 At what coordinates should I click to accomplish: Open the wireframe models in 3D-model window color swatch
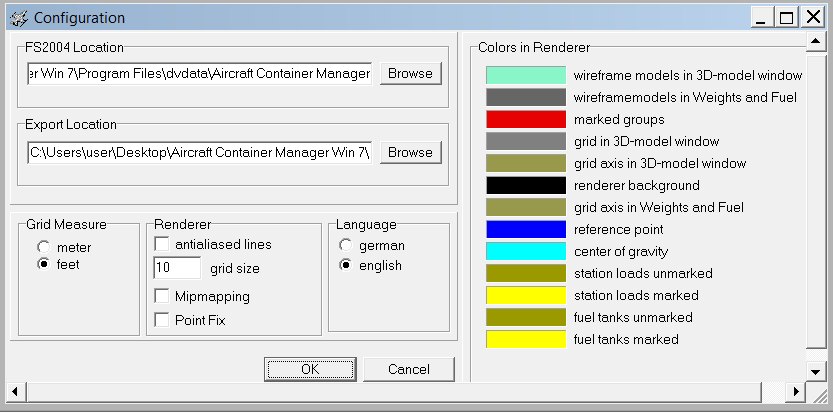point(526,75)
